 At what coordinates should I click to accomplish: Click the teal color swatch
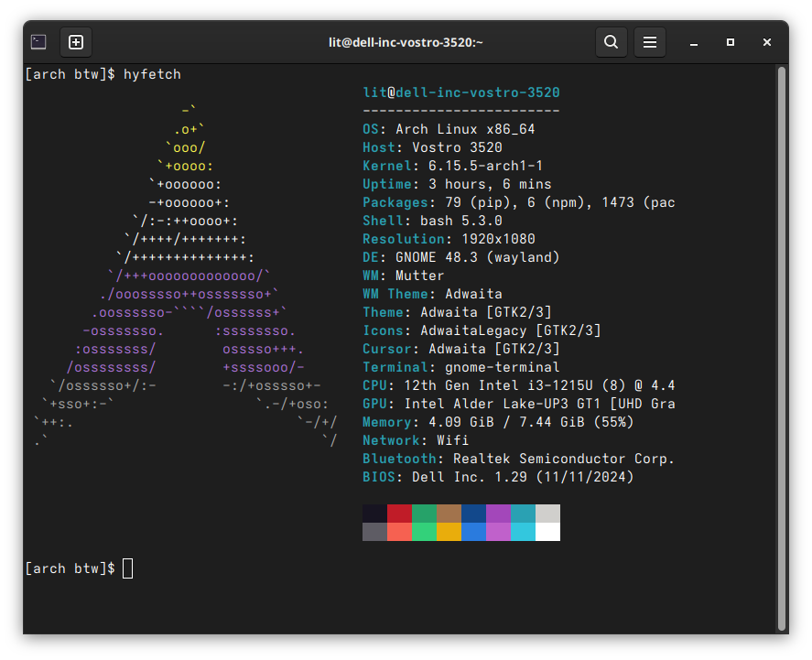coord(524,514)
